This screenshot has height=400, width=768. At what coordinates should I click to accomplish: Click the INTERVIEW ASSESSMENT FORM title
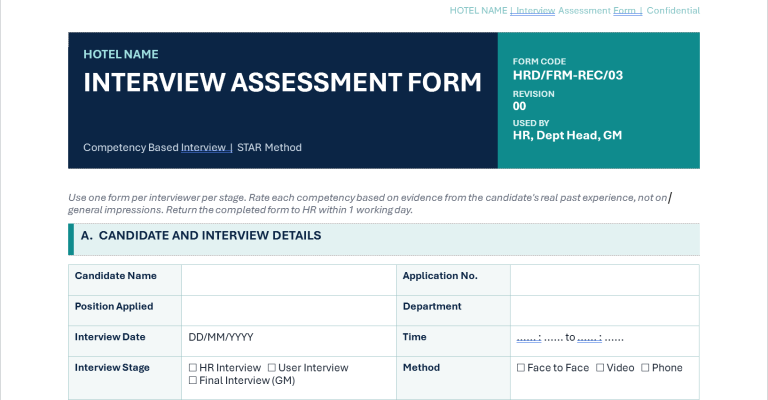[283, 82]
